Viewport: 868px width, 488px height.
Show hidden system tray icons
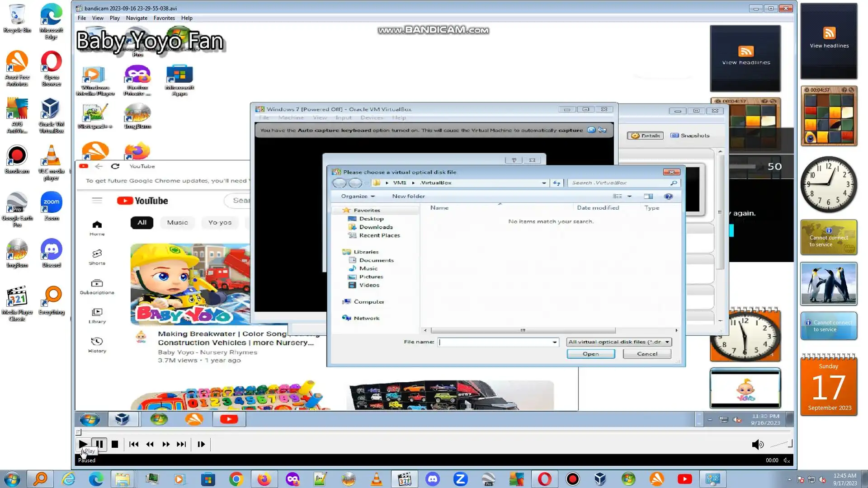pyautogui.click(x=789, y=479)
